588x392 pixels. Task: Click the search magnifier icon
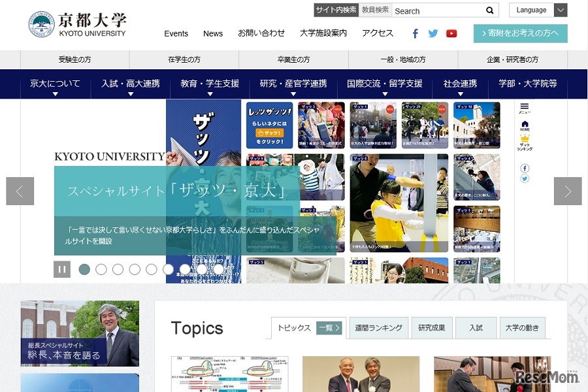[490, 10]
